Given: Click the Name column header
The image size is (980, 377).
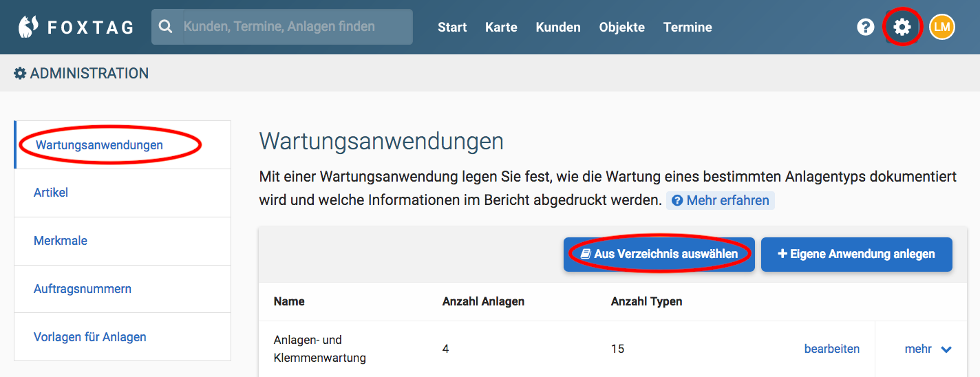Looking at the screenshot, I should (x=289, y=301).
